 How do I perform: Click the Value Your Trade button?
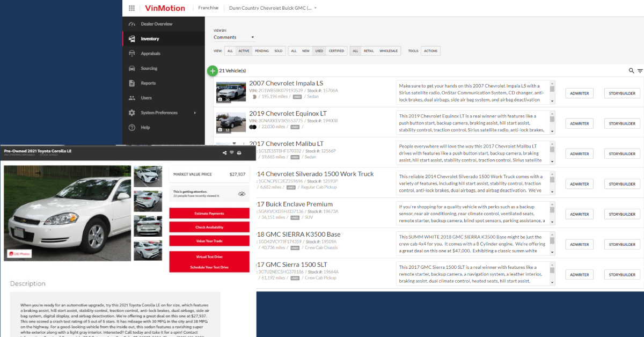[x=209, y=241]
